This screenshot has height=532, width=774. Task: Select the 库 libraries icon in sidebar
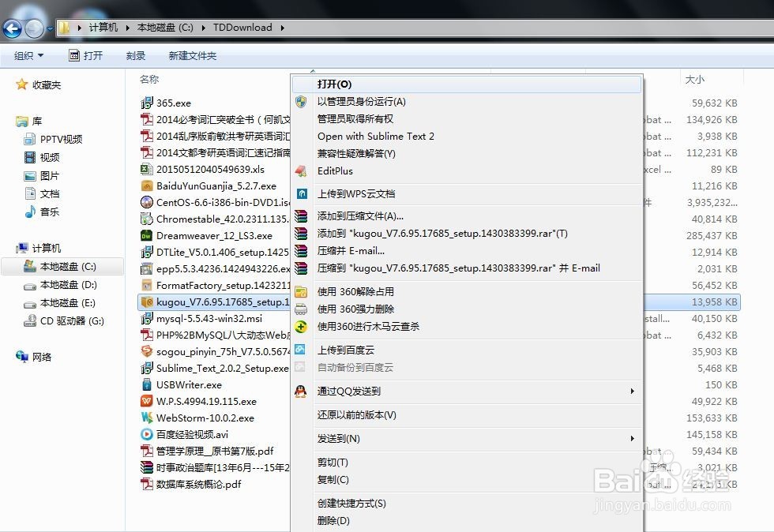tap(22, 121)
